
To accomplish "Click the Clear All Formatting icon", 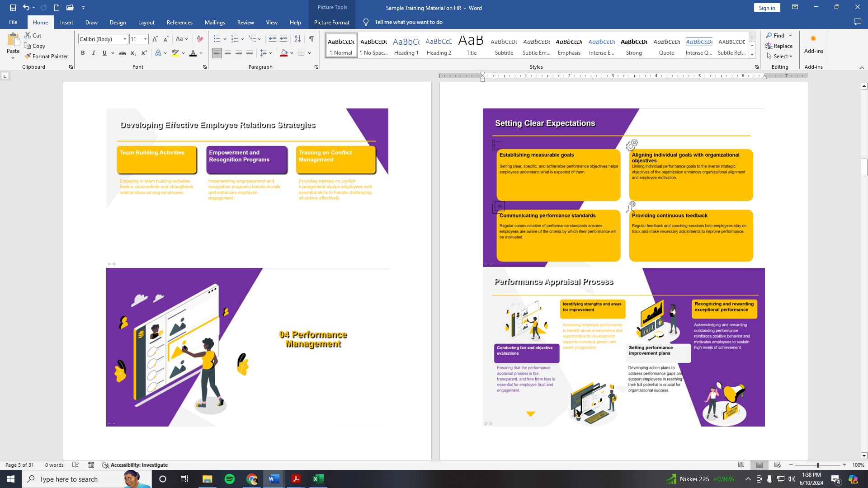I will tap(200, 39).
